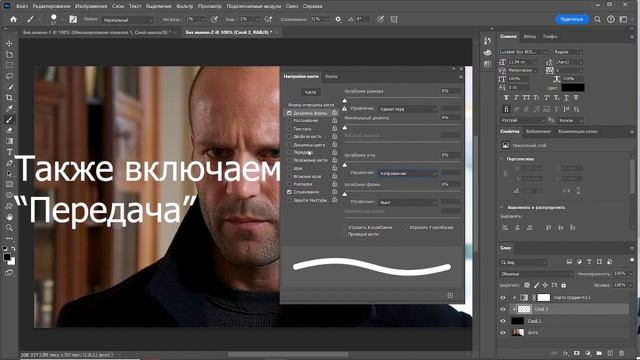
Task: Click the Home icon in the options bar
Action: [x=13, y=19]
